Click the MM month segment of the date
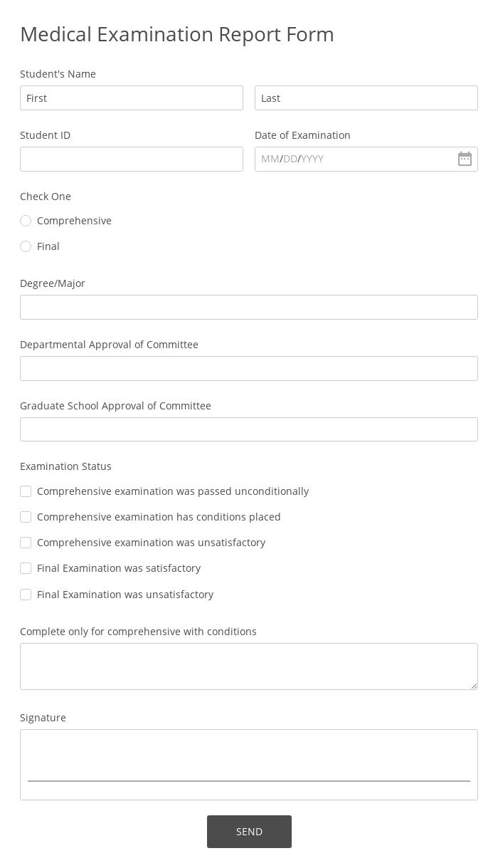Image resolution: width=498 pixels, height=868 pixels. (270, 159)
